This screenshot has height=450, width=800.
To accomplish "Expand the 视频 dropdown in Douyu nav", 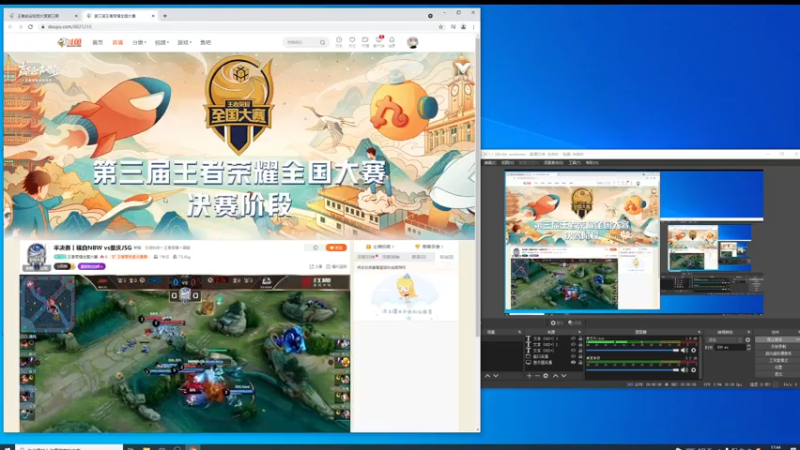I will (162, 42).
